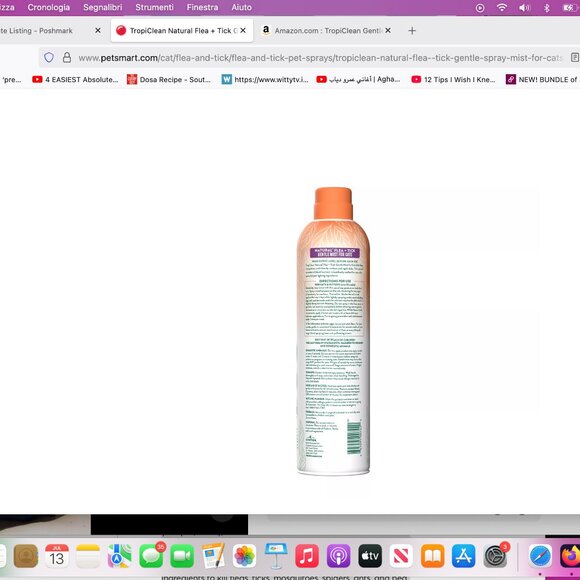Open Pages from the Dock
This screenshot has width=580, height=580.
(x=213, y=556)
